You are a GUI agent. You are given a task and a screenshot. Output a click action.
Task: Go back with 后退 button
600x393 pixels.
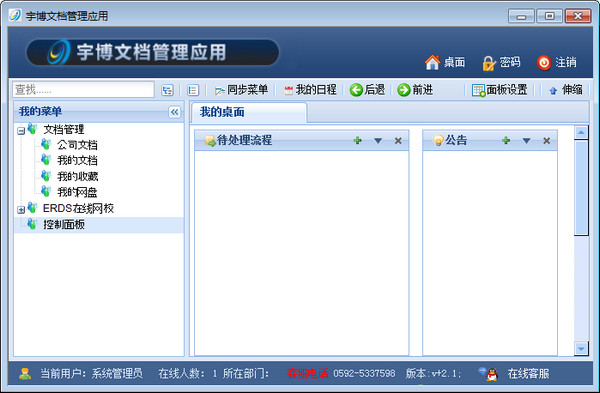(x=367, y=90)
